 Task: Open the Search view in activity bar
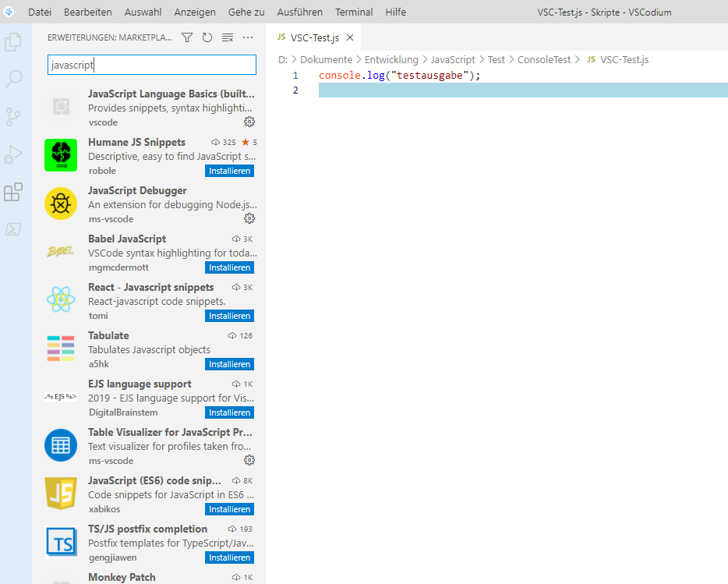[x=13, y=80]
